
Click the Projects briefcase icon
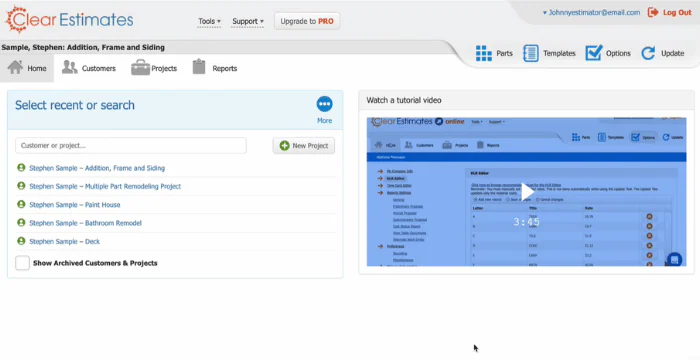pos(140,67)
